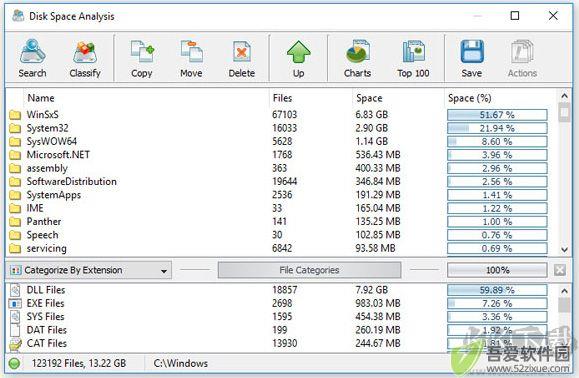579x378 pixels.
Task: Click the Microsoft.NET folder icon
Action: (15, 155)
